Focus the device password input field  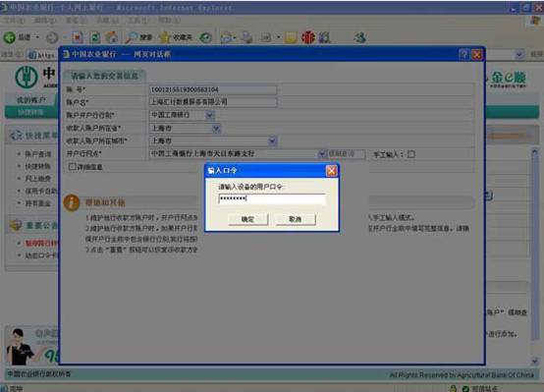click(x=272, y=198)
